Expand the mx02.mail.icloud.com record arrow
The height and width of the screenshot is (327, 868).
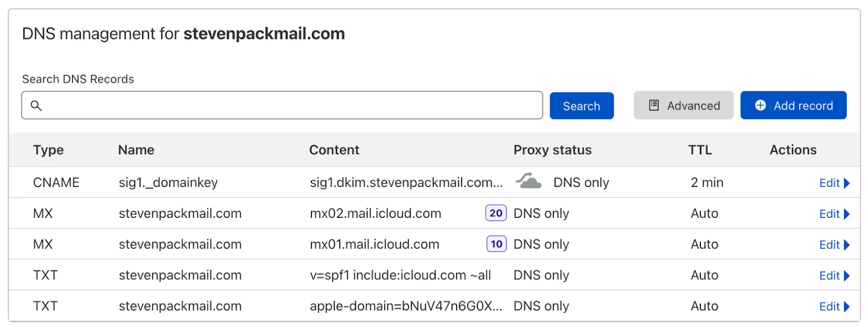click(x=847, y=214)
